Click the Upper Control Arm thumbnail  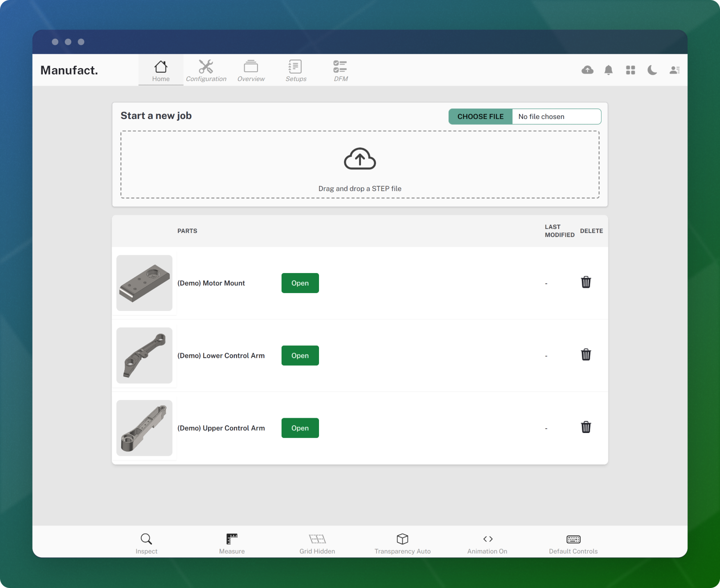pos(144,428)
